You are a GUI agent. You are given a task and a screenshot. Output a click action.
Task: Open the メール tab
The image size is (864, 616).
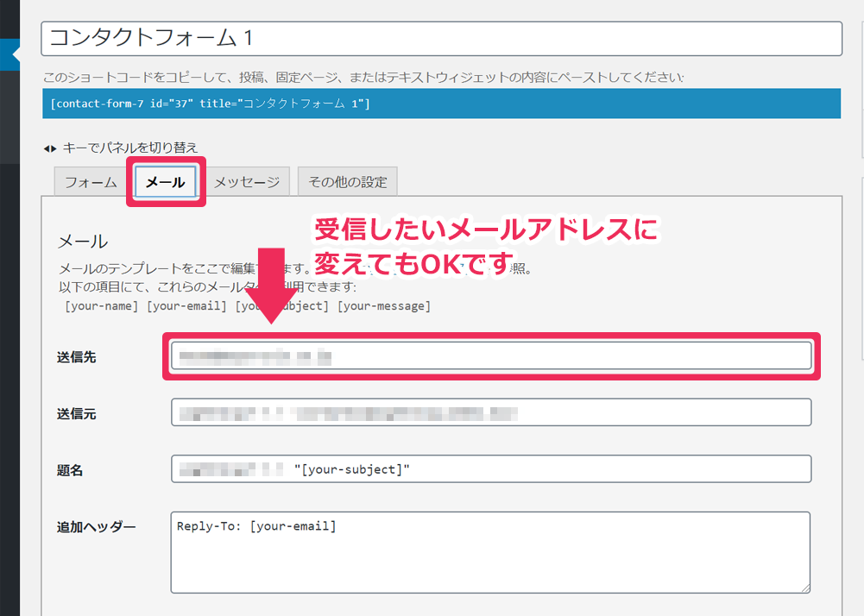[x=165, y=182]
